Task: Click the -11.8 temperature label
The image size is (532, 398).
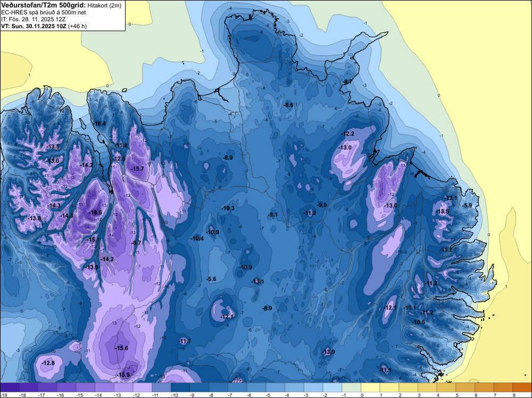Action: click(x=121, y=146)
